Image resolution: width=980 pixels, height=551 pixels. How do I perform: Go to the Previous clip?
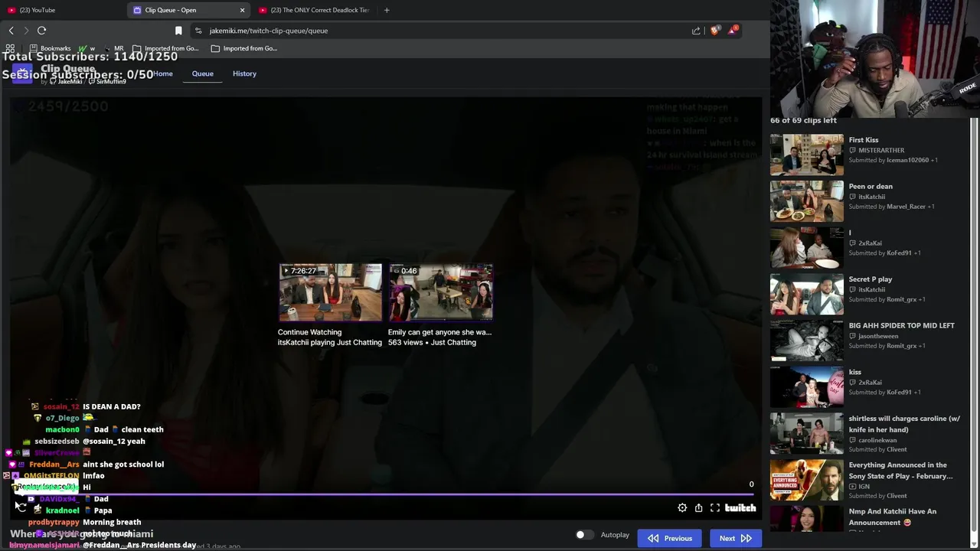point(670,538)
